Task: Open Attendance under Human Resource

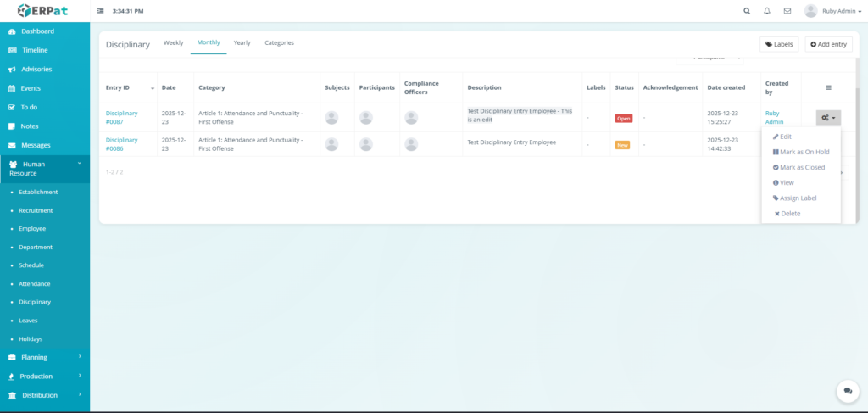Action: click(35, 283)
